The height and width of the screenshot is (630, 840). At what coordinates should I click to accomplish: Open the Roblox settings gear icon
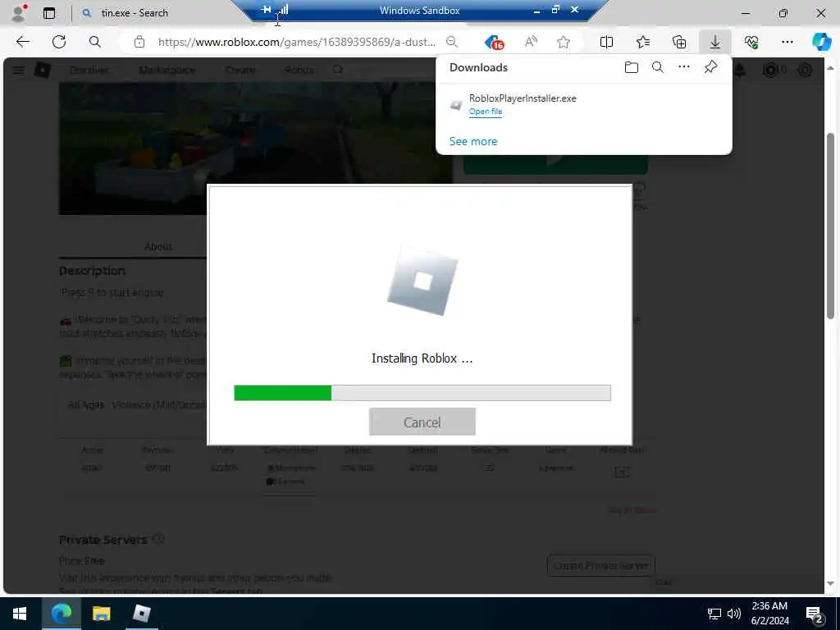click(805, 71)
